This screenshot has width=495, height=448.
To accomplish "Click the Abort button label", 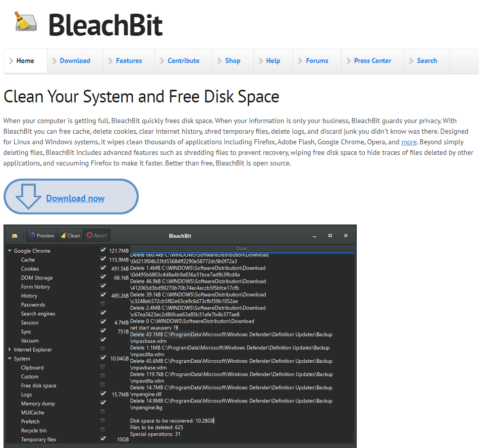I will 100,236.
